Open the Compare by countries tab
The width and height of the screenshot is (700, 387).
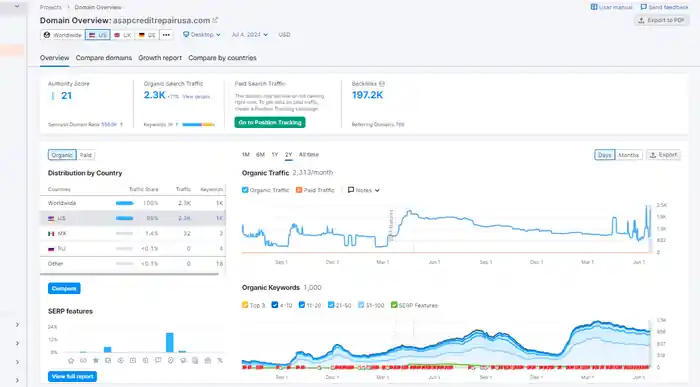(x=222, y=58)
